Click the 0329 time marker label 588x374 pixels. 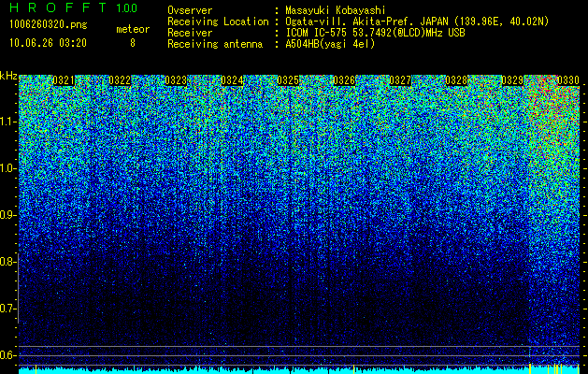click(x=512, y=80)
